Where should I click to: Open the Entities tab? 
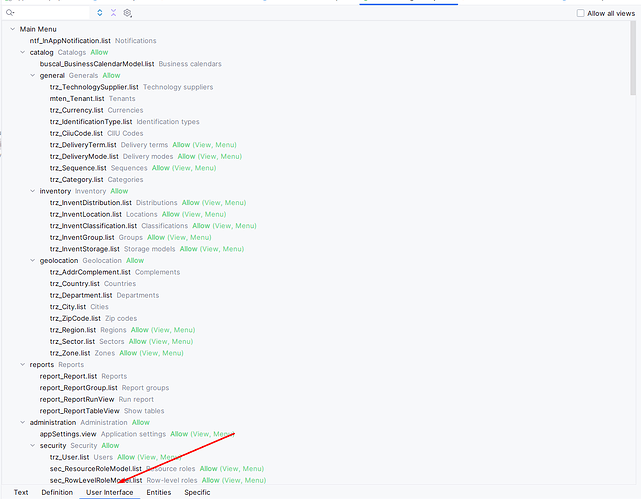pos(159,492)
